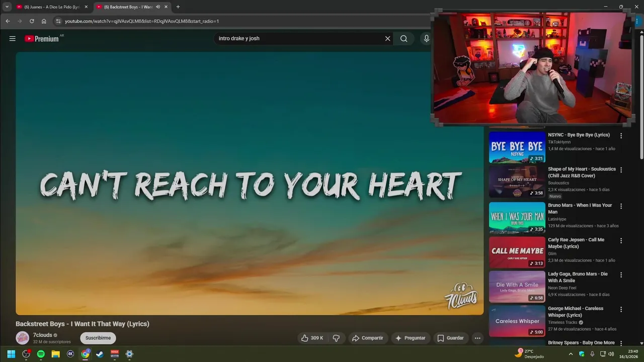Clear the search box text
The height and width of the screenshot is (362, 644).
[387, 39]
